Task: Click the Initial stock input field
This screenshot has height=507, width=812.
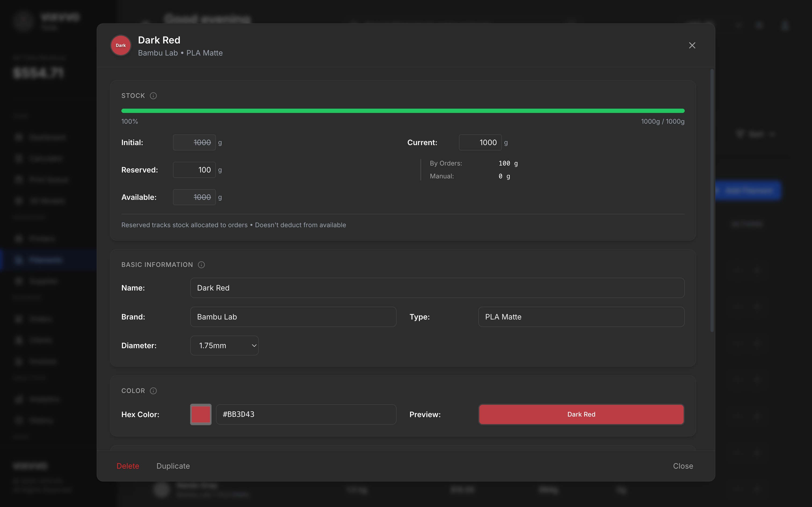Action: pos(194,142)
